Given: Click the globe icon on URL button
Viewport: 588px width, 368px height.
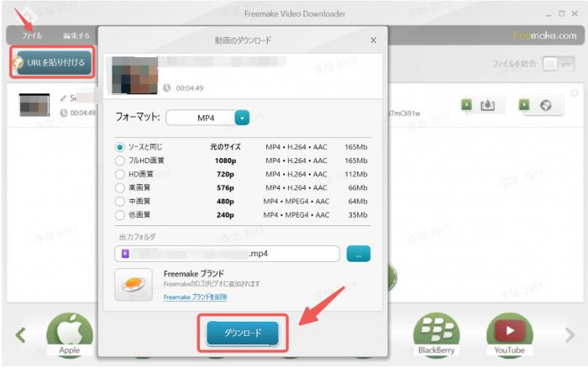Looking at the screenshot, I should click(18, 62).
